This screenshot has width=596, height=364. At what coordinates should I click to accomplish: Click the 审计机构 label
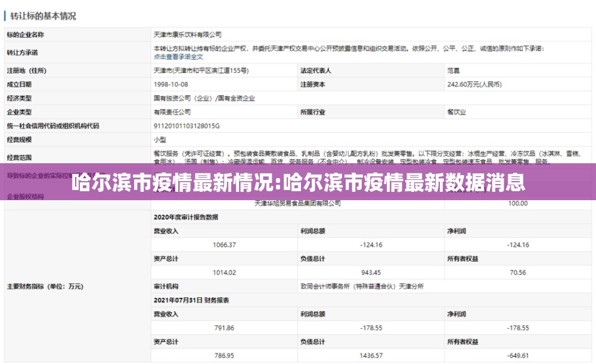coord(166,286)
